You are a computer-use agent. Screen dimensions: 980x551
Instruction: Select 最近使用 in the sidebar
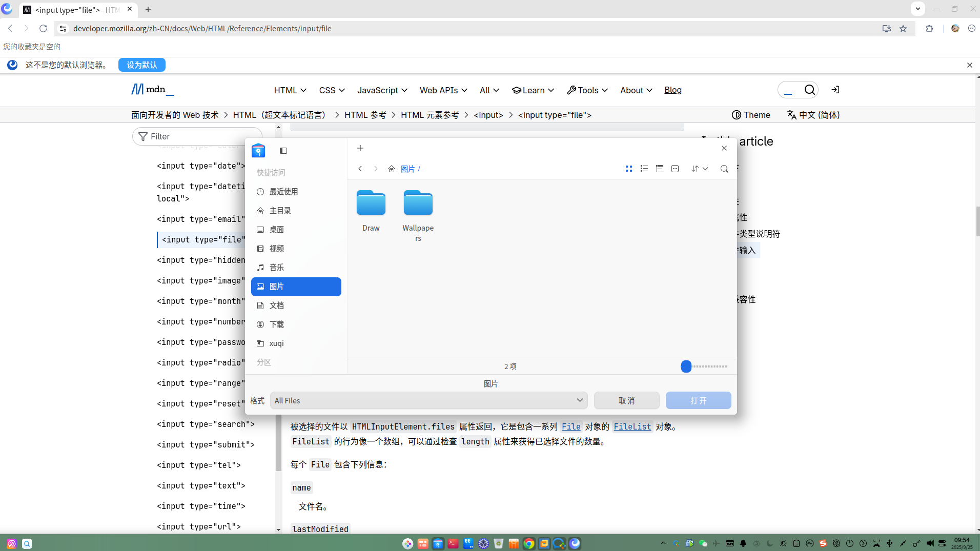(296, 192)
